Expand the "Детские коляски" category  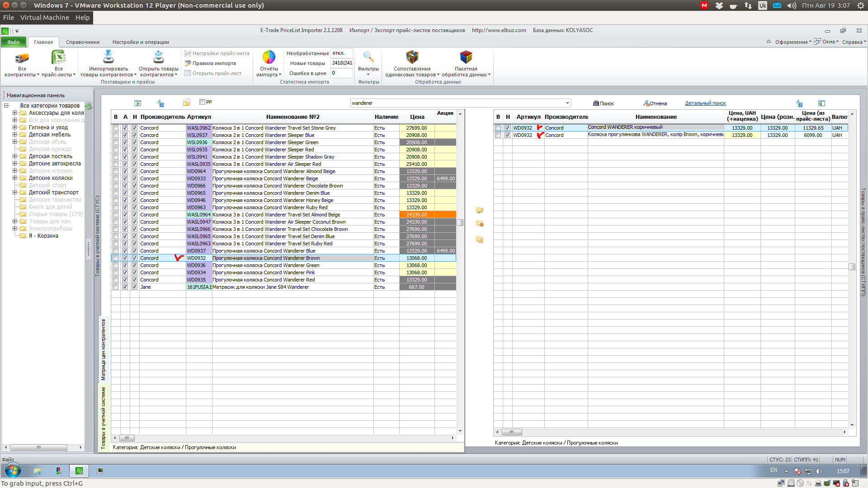[14, 178]
